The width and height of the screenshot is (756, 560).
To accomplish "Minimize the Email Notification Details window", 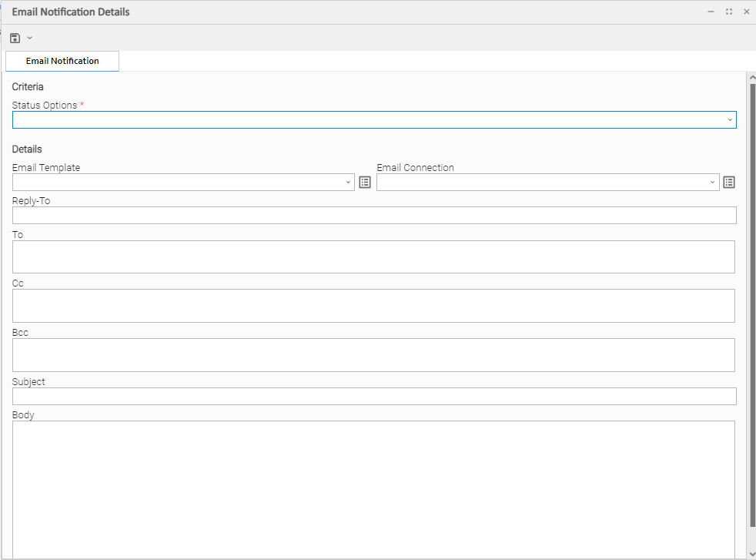I will coord(711,12).
